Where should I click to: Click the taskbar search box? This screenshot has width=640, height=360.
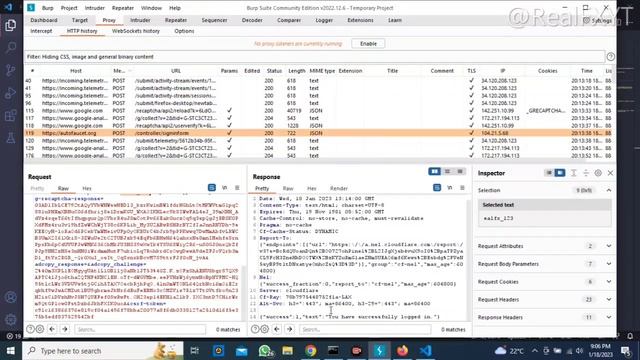(103, 351)
